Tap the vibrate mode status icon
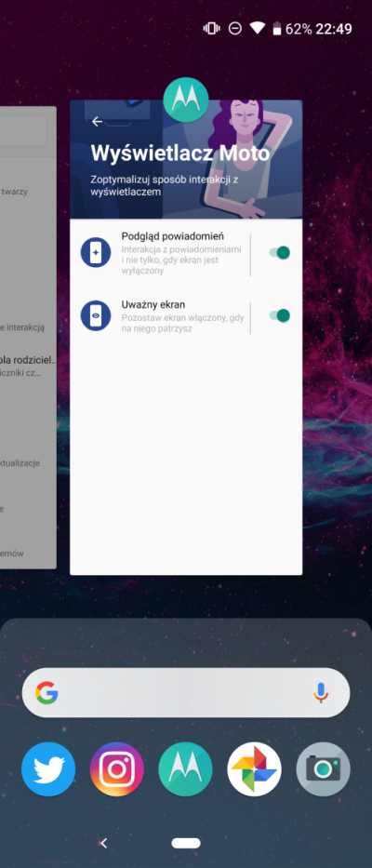This screenshot has height=868, width=372. (211, 28)
